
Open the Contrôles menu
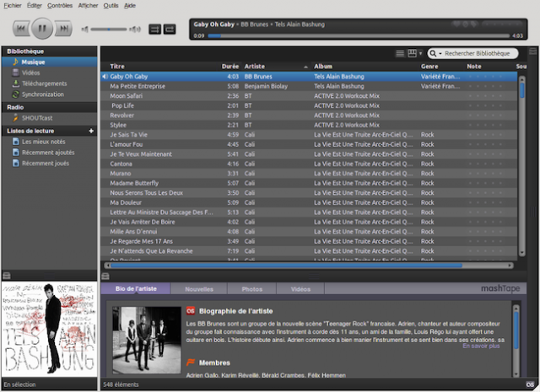60,6
